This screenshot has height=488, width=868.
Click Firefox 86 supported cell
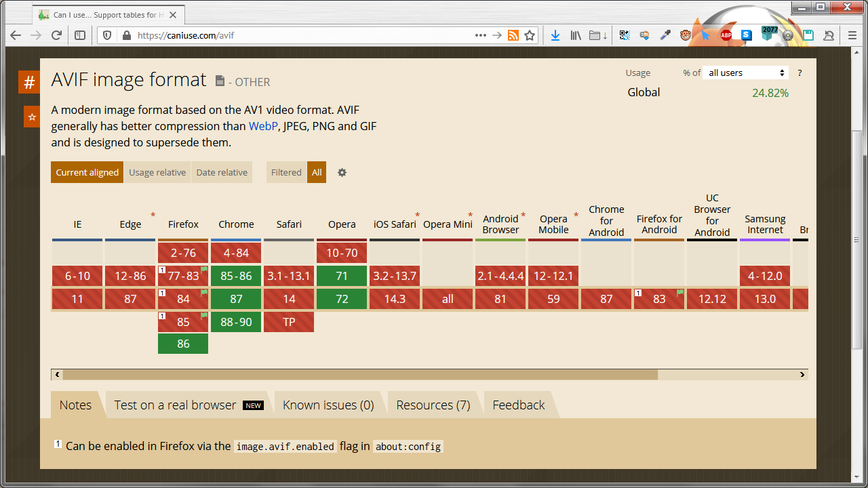click(183, 344)
